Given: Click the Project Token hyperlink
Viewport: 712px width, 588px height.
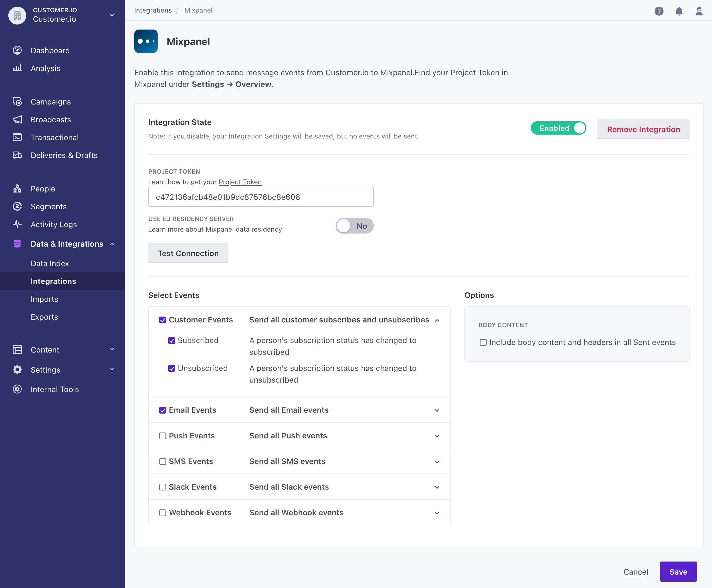Looking at the screenshot, I should pyautogui.click(x=240, y=182).
